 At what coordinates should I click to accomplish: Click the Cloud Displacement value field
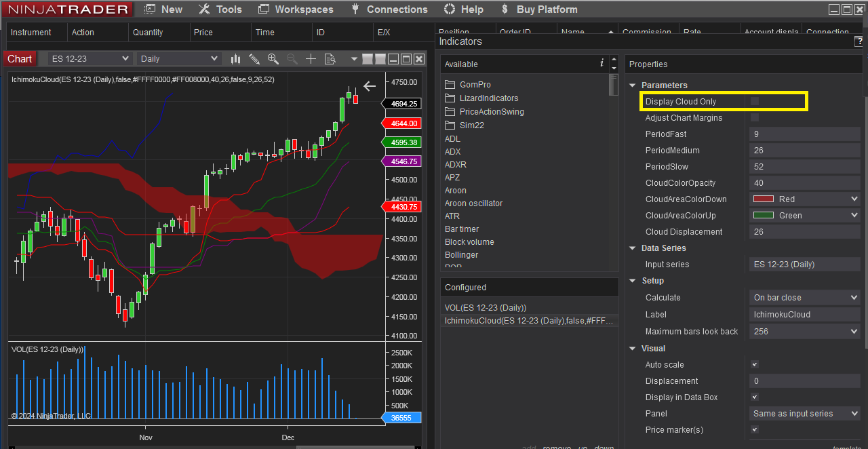point(805,232)
